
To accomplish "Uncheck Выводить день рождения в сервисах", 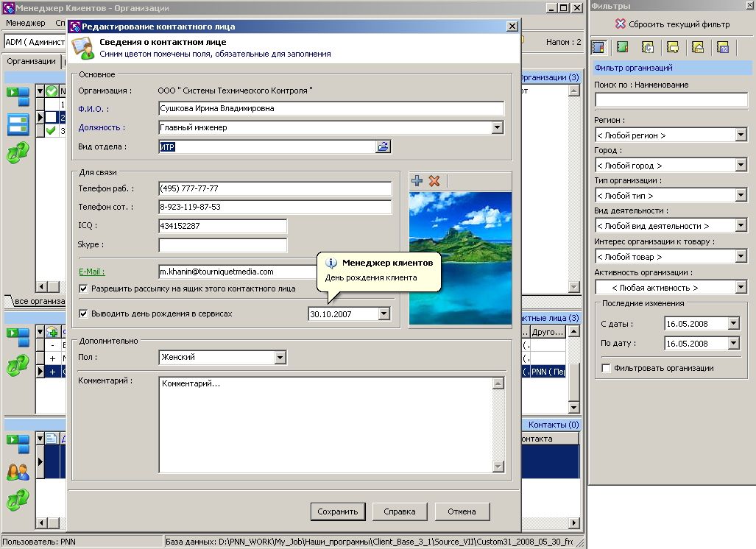I will click(83, 314).
